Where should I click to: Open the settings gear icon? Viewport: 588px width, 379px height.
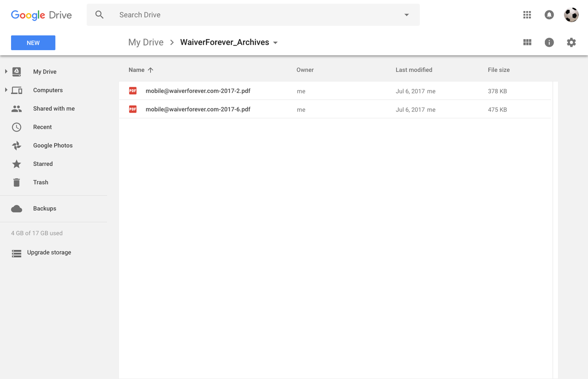point(571,42)
